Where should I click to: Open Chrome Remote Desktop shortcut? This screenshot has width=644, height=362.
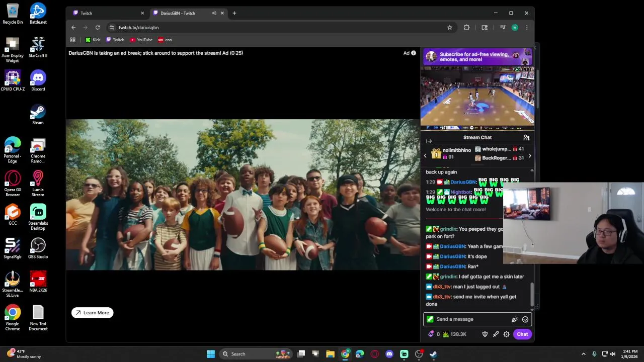38,150
